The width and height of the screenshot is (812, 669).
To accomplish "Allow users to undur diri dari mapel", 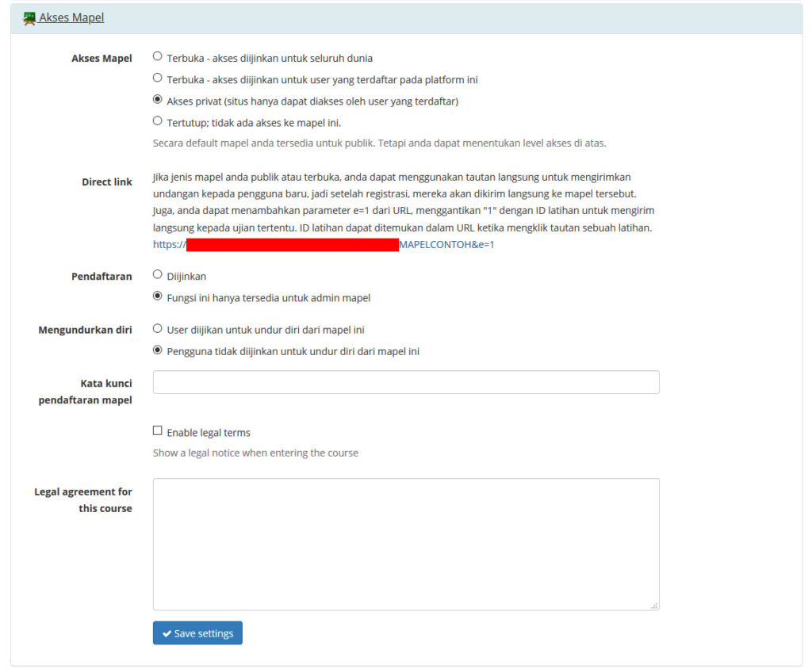I will (157, 329).
